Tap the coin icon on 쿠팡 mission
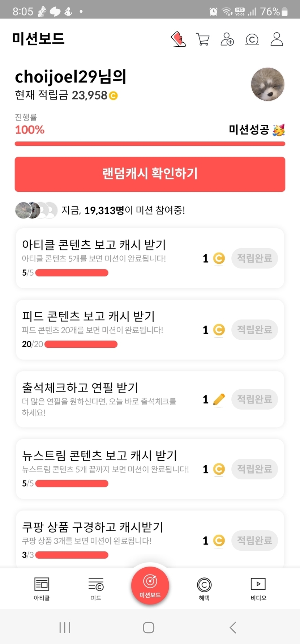This screenshot has width=300, height=644. click(219, 541)
